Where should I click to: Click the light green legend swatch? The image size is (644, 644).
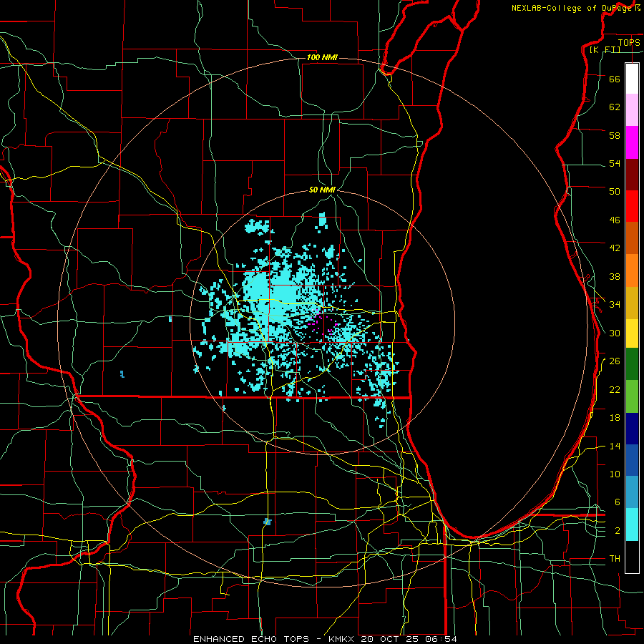coord(632,396)
